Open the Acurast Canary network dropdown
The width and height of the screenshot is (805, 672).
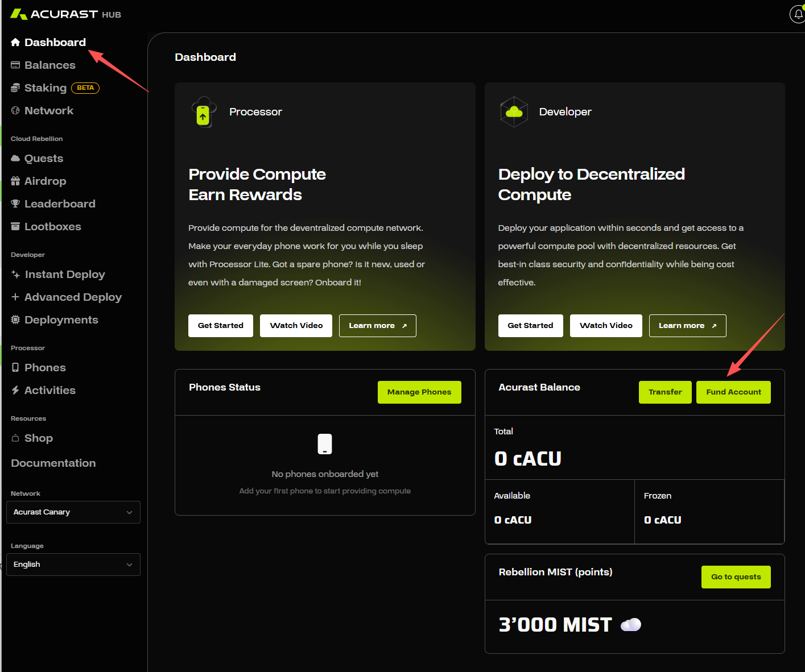tap(73, 512)
